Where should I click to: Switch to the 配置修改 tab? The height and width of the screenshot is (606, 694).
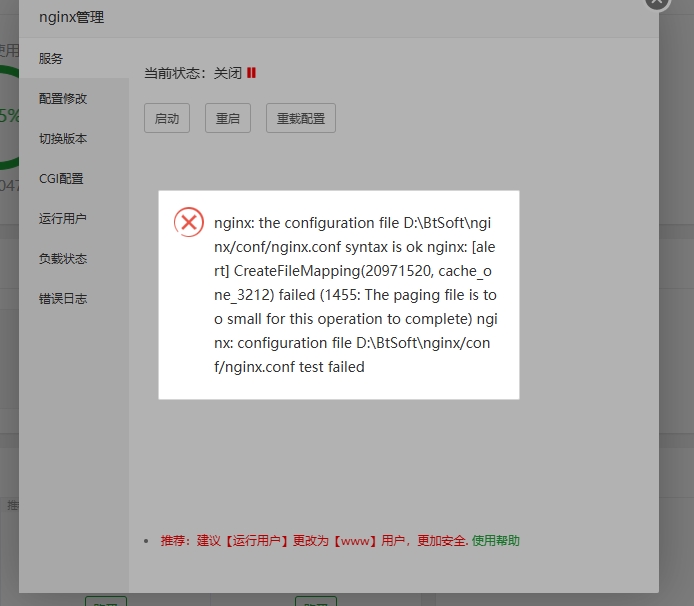[73, 98]
